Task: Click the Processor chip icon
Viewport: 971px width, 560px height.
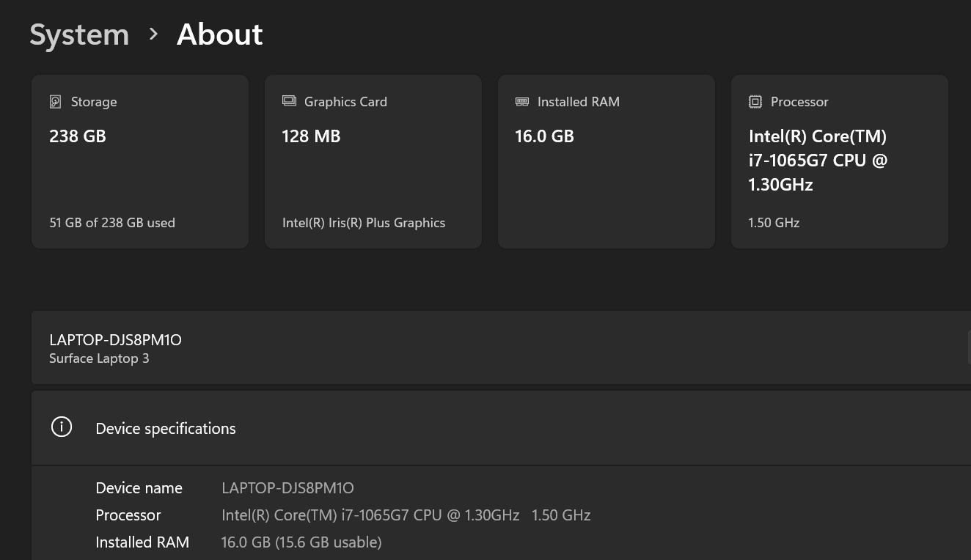Action: pos(755,102)
